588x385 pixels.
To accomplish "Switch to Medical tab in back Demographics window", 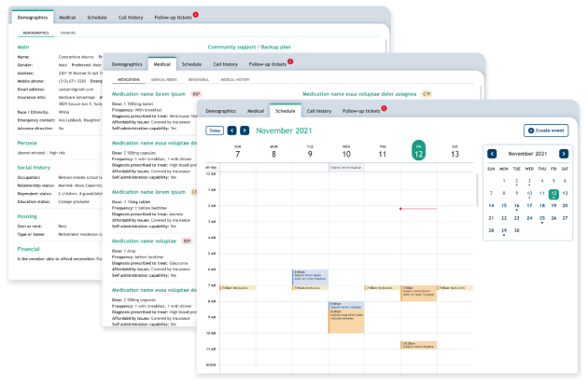I will point(67,17).
